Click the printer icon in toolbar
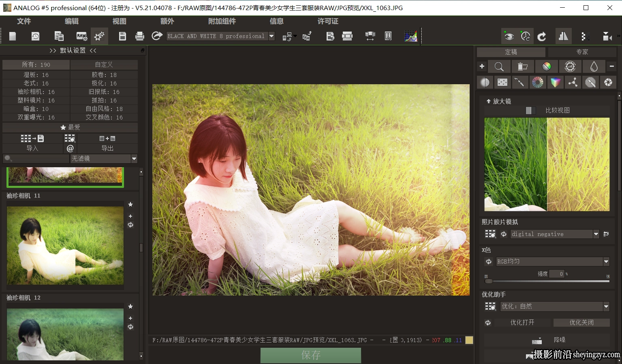The height and width of the screenshot is (364, 622). coord(140,36)
